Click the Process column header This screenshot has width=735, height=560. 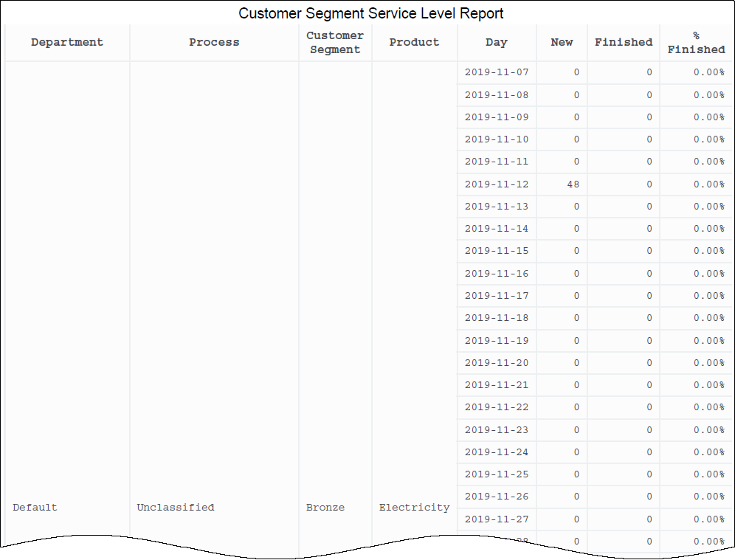[214, 43]
